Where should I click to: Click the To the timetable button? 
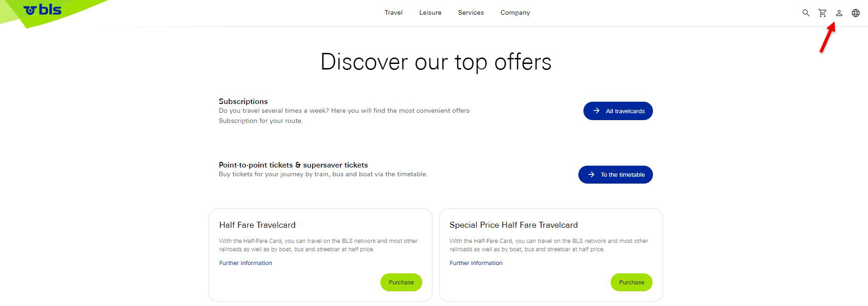click(x=615, y=174)
